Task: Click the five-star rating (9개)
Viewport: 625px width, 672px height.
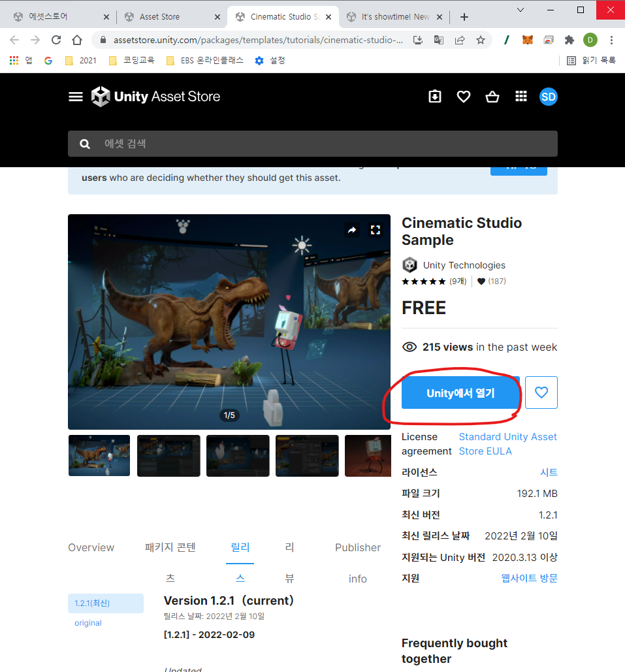Action: pyautogui.click(x=434, y=281)
